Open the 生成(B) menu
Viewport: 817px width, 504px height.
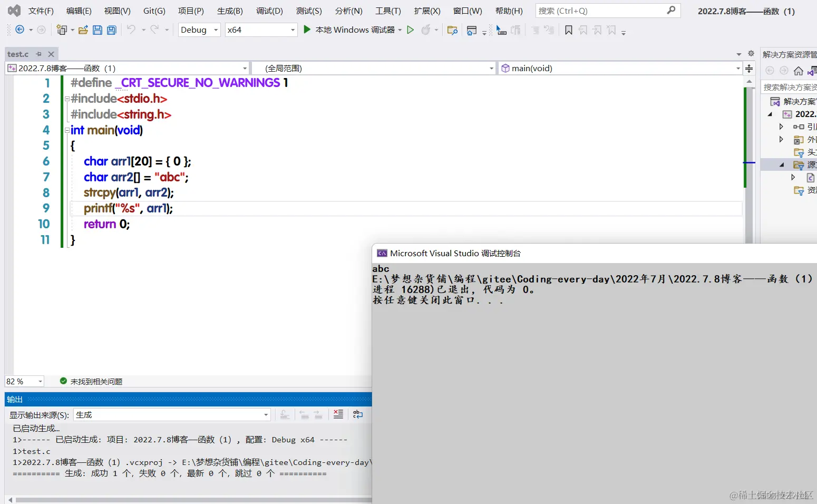230,11
